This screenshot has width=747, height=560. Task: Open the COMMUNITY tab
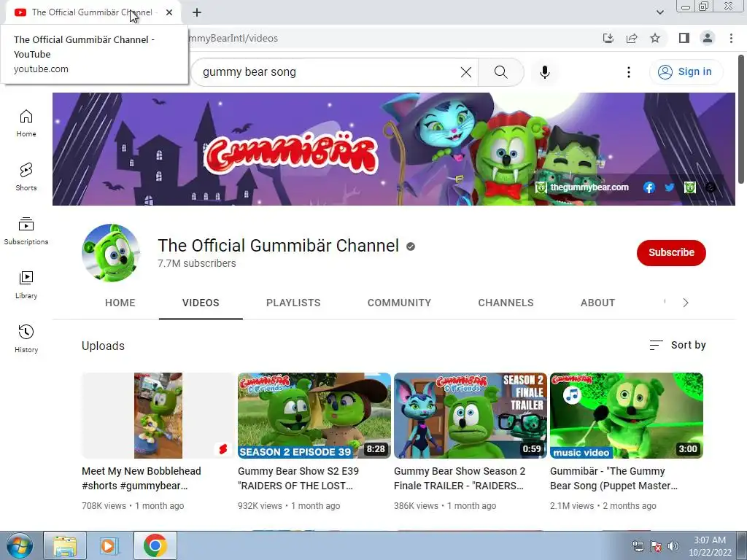[x=399, y=303]
